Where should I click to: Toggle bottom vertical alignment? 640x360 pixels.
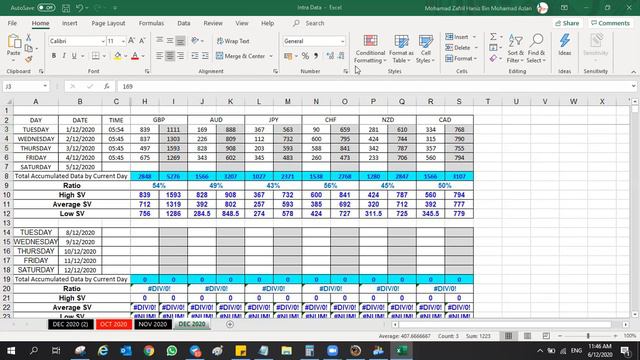tap(180, 41)
